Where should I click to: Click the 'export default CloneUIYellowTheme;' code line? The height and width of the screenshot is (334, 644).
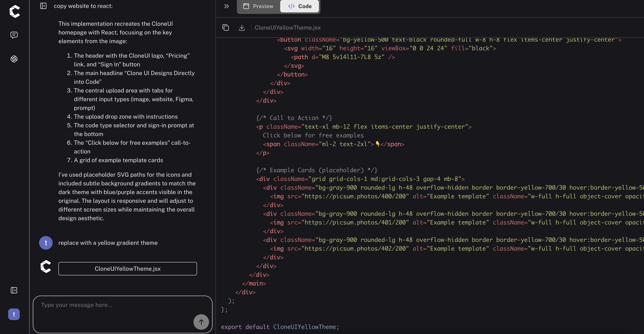(280, 327)
